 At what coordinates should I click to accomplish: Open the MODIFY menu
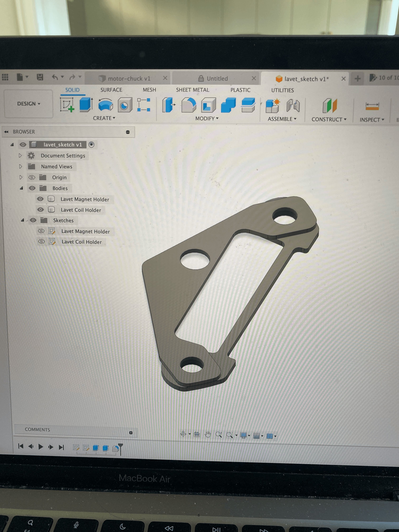point(207,119)
